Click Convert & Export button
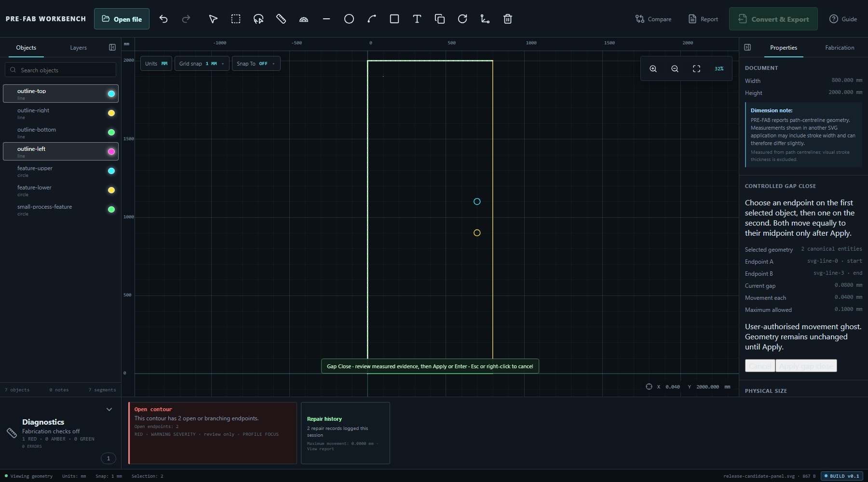 point(773,19)
